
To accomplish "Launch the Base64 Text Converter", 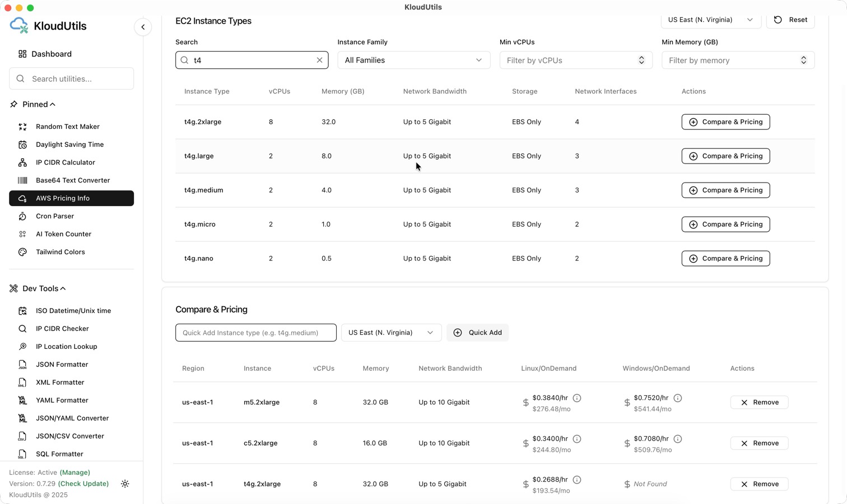I will click(x=73, y=180).
